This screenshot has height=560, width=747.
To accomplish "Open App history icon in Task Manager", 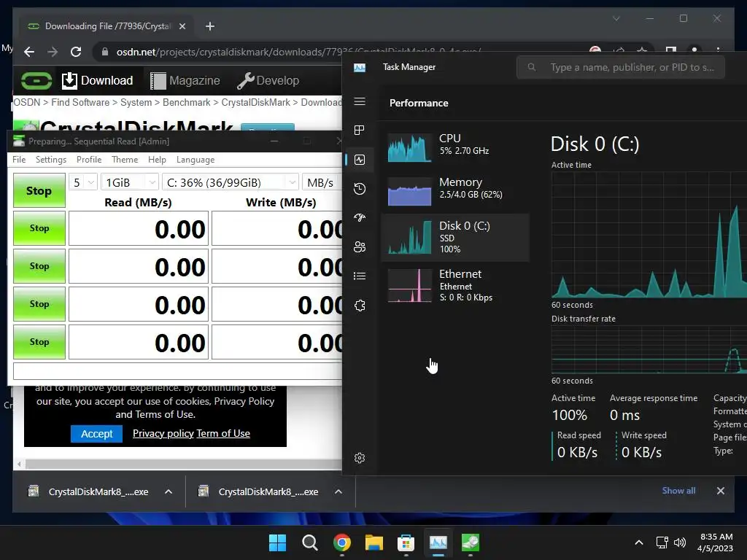I will (x=360, y=189).
